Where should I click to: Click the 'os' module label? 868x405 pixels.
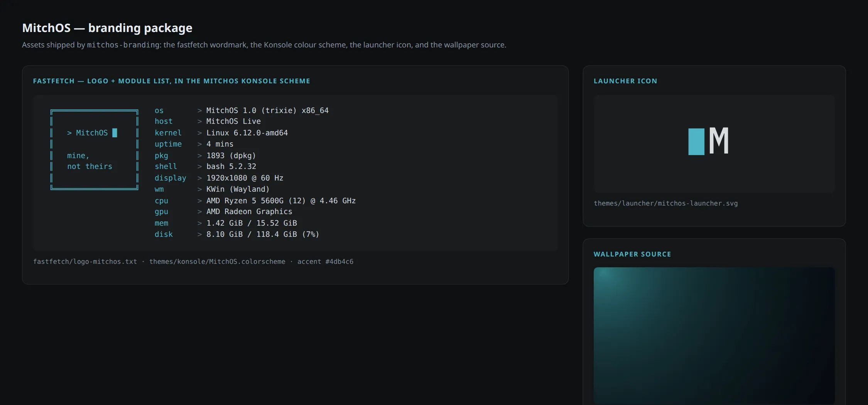pos(159,111)
